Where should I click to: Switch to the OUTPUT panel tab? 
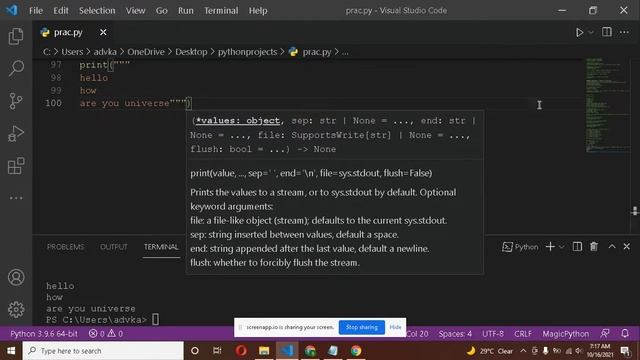[114, 247]
